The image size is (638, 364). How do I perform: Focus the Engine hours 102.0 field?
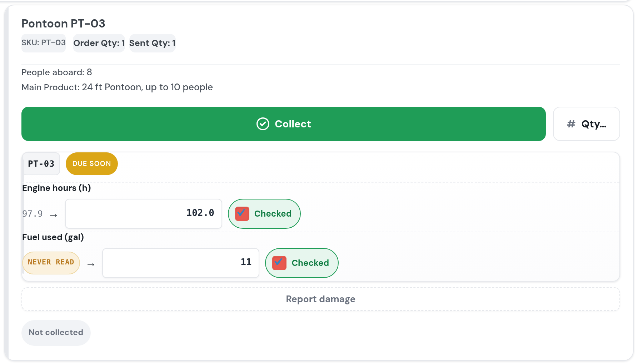pyautogui.click(x=144, y=214)
